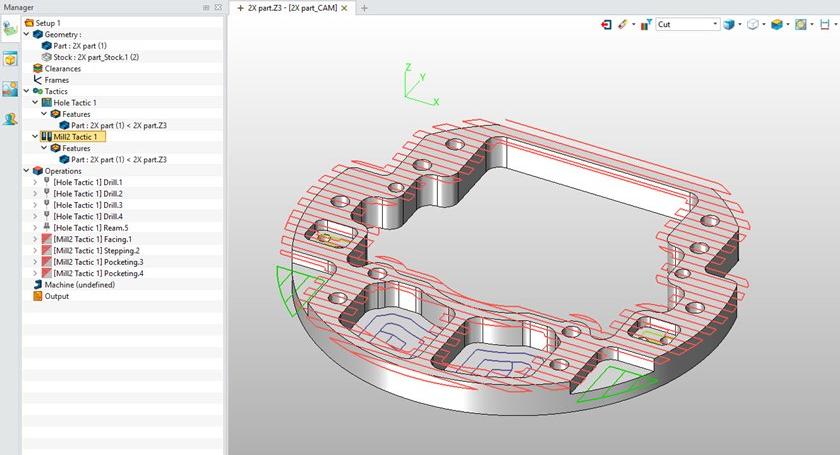Viewport: 840px width, 455px height.
Task: Click the Drill.1 operation tool icon
Action: (x=47, y=182)
